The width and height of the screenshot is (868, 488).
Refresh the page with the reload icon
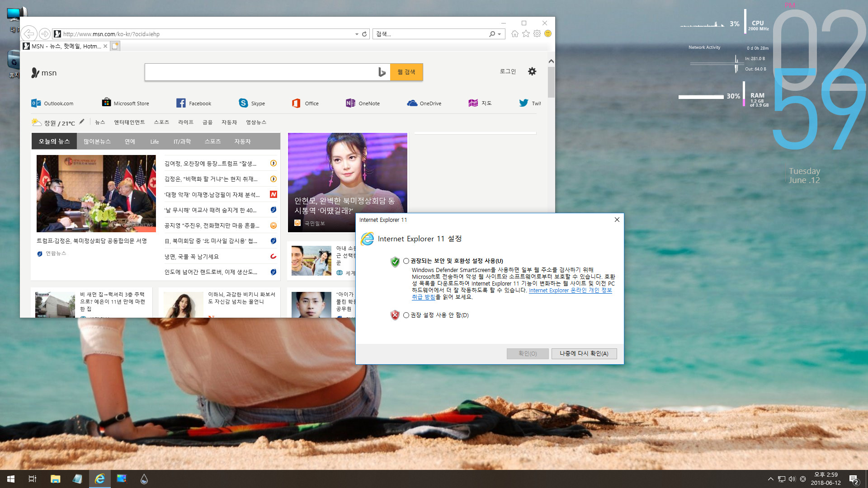pyautogui.click(x=364, y=34)
